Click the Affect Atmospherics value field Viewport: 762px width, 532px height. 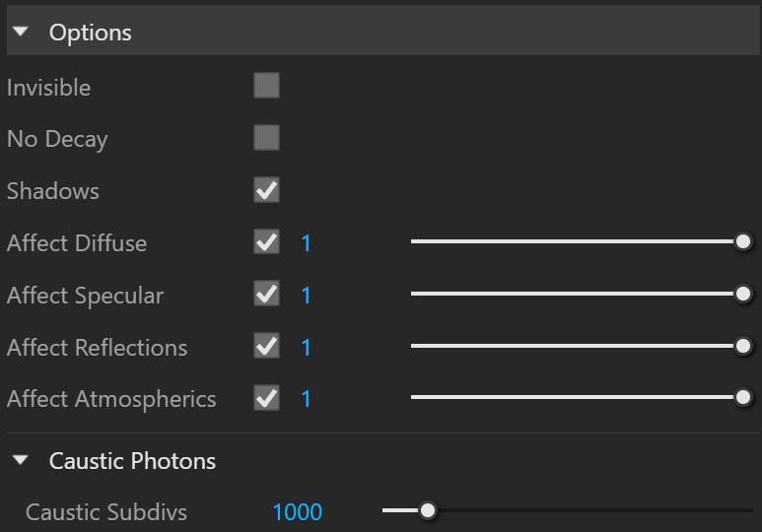306,399
